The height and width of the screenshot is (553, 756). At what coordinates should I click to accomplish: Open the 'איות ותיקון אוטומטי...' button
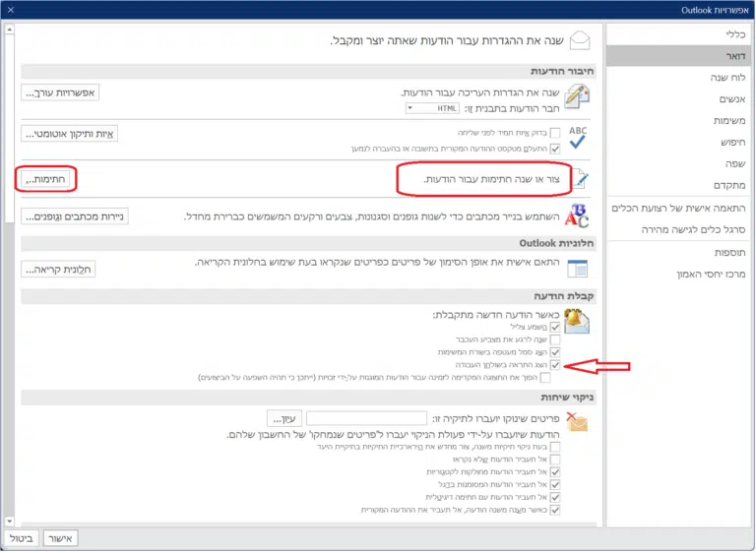tap(70, 134)
